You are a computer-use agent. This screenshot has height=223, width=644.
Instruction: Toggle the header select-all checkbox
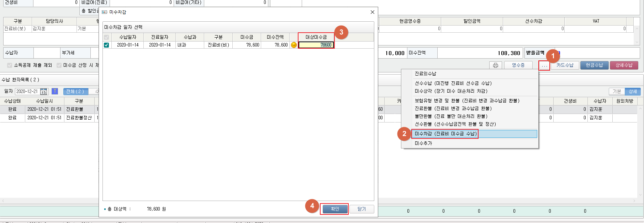[x=106, y=37]
